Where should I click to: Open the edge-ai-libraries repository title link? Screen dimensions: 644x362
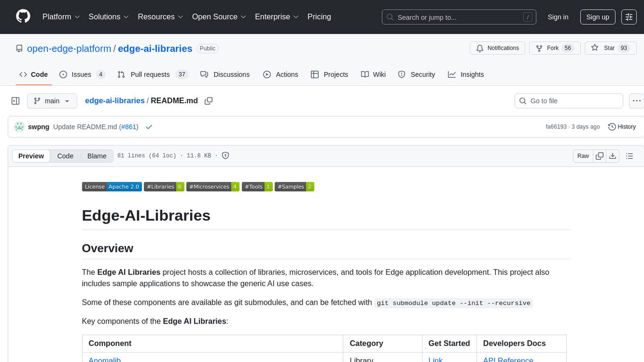click(x=155, y=48)
